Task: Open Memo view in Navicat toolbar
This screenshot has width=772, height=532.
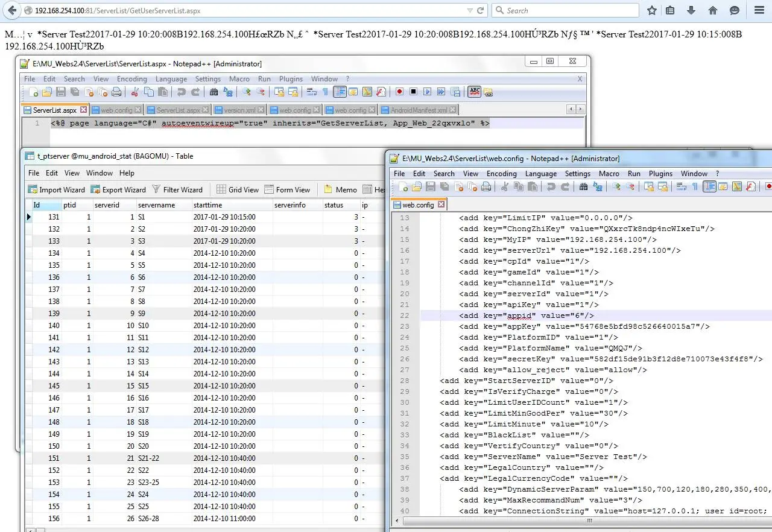Action: [x=340, y=189]
